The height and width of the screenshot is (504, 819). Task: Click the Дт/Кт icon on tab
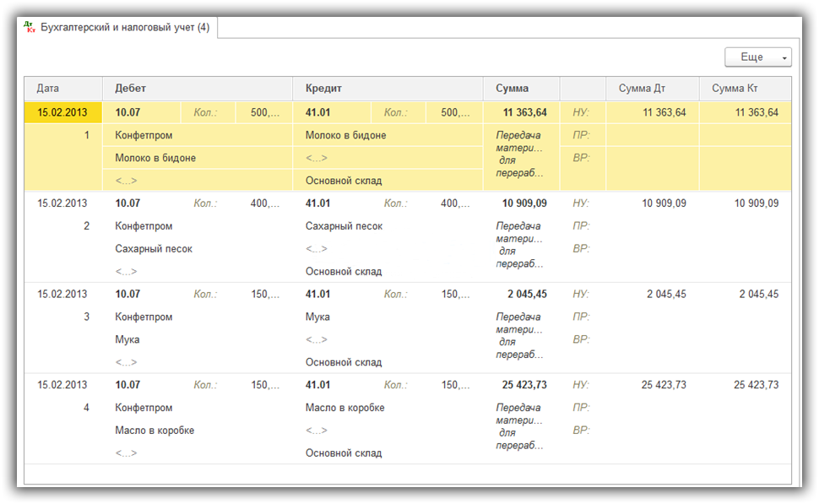coord(30,27)
